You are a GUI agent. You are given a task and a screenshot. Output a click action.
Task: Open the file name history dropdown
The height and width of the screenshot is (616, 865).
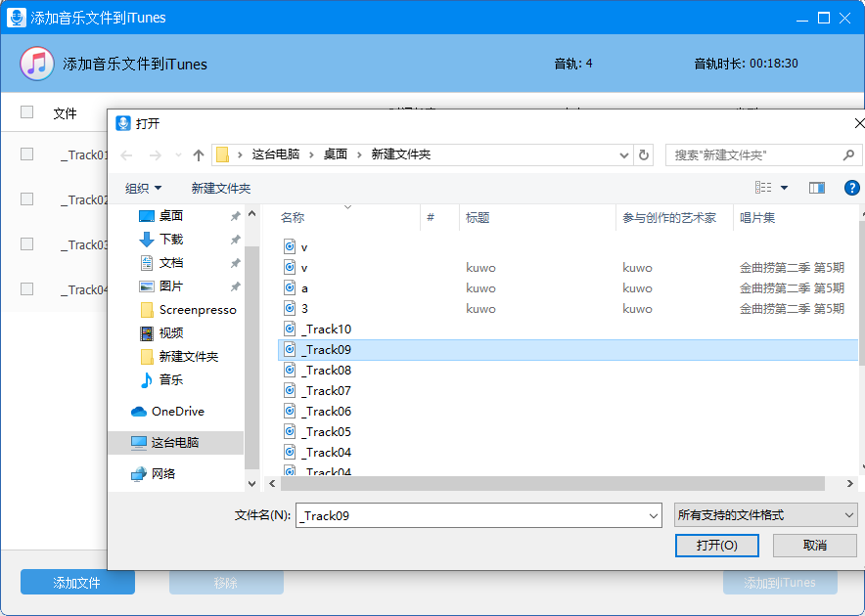[654, 516]
